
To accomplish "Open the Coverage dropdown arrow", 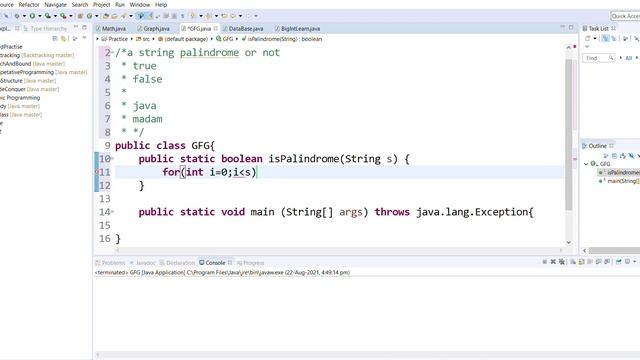I will tap(55, 16).
